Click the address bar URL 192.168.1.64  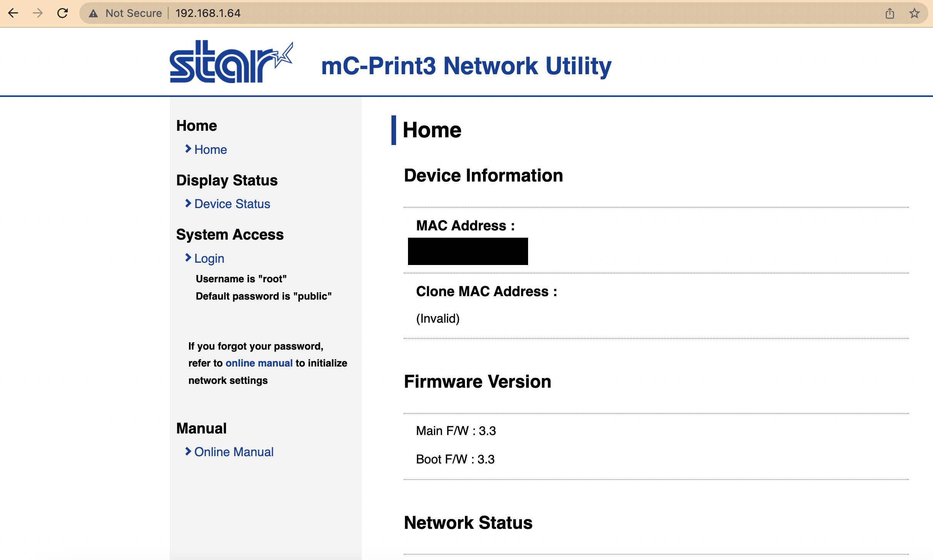(208, 13)
